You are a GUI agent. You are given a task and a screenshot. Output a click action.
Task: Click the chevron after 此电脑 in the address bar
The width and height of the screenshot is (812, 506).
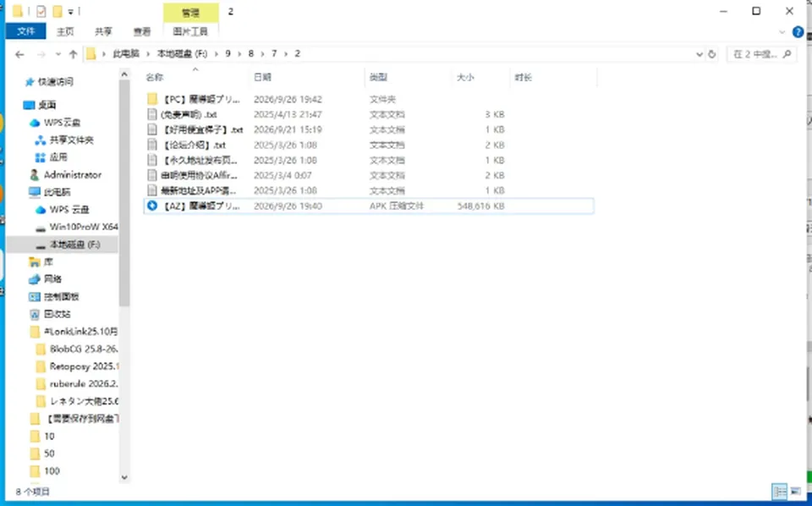point(148,54)
